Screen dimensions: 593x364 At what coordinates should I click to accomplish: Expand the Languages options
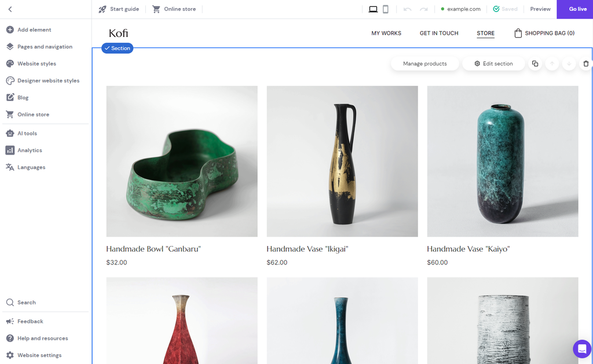coord(31,167)
